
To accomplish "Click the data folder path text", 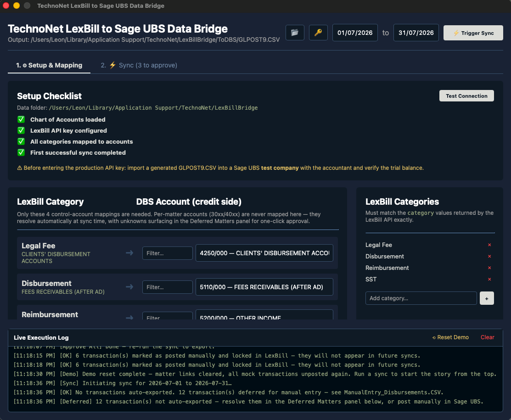I will pos(153,108).
